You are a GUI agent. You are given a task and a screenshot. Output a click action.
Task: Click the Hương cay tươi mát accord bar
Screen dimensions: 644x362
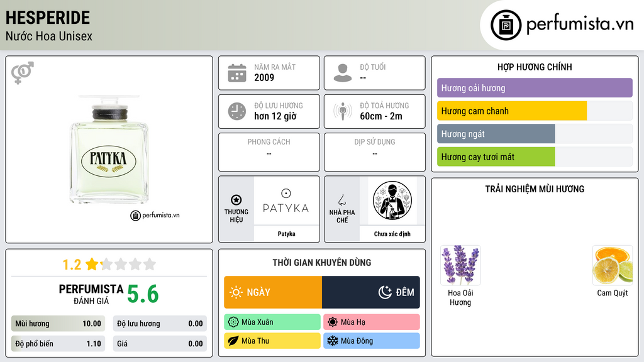tap(535, 156)
